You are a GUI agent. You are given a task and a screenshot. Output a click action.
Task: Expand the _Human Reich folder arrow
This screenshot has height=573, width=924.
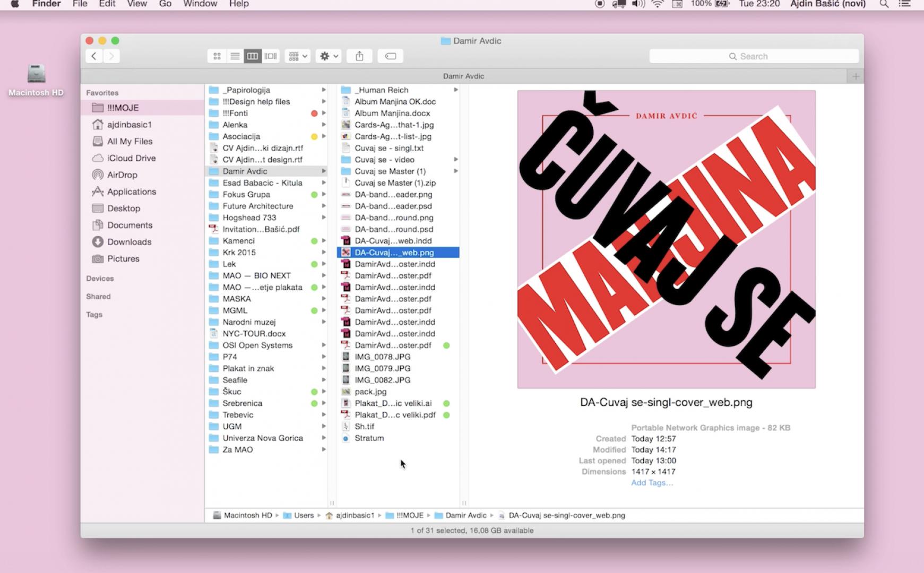455,90
